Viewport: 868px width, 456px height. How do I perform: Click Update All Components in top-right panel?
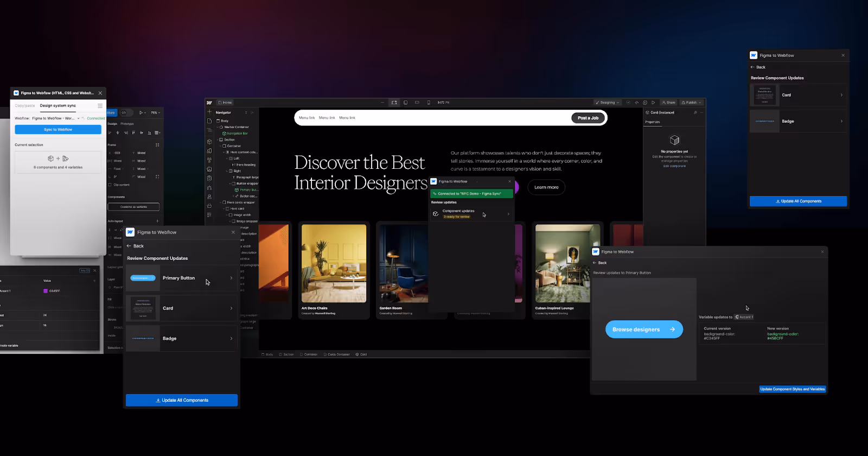pyautogui.click(x=798, y=201)
